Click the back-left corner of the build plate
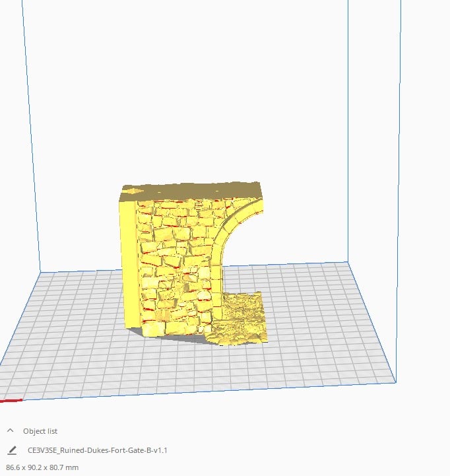Viewport: 450px width, 476px height. (40, 271)
